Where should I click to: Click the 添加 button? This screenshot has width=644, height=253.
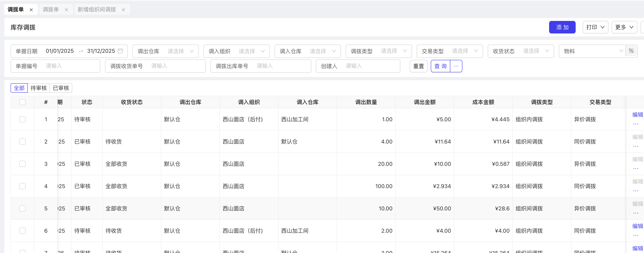562,27
